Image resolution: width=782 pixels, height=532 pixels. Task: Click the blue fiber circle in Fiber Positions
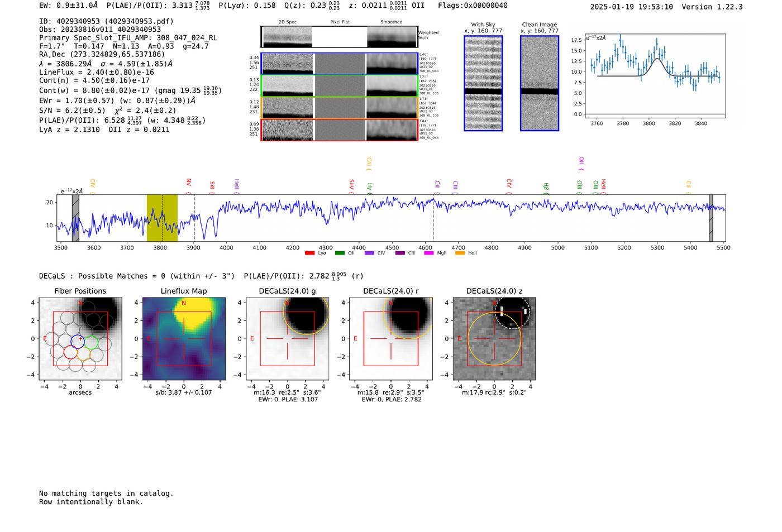(78, 342)
